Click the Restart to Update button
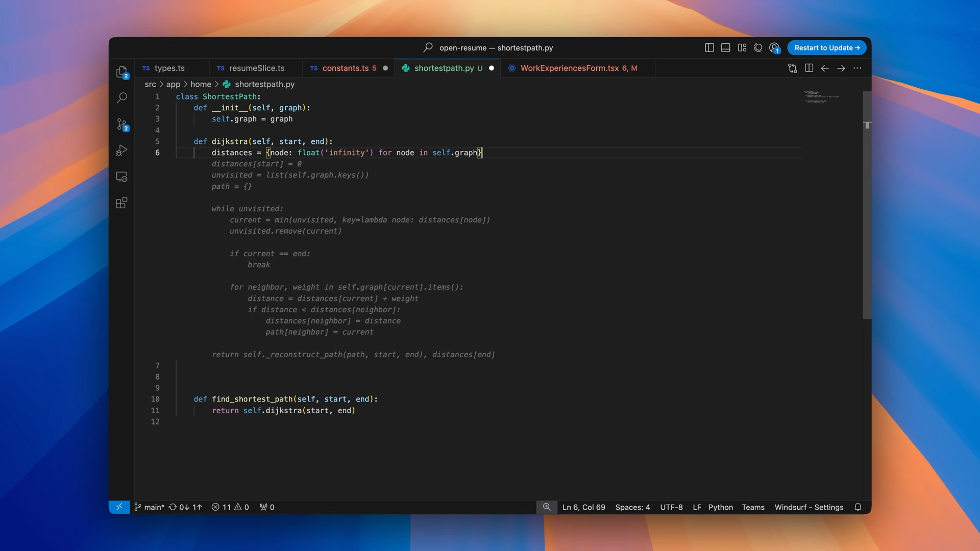The height and width of the screenshot is (551, 980). click(826, 47)
